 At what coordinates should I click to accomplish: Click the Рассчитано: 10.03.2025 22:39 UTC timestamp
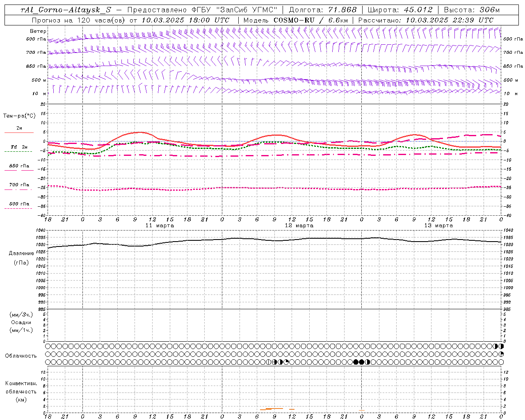[x=426, y=20]
